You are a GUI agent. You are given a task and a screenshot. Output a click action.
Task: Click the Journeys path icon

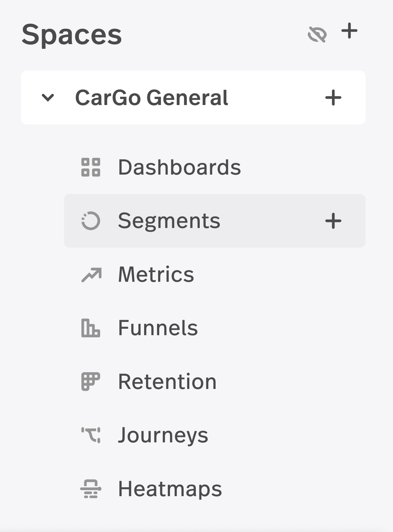[91, 435]
